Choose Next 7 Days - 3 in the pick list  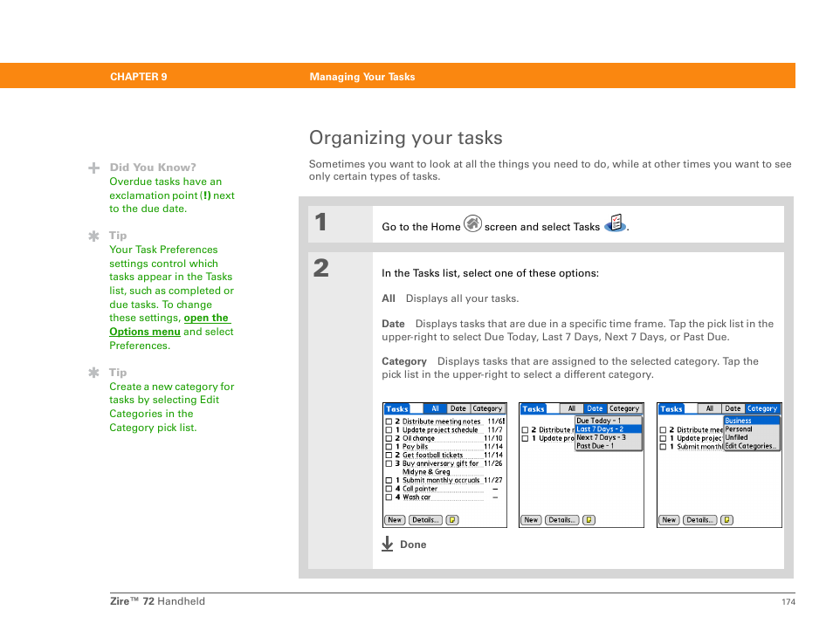point(609,437)
